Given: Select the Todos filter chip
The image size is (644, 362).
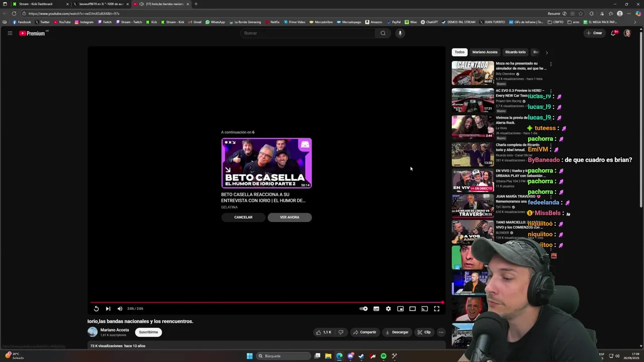Looking at the screenshot, I should 460,52.
